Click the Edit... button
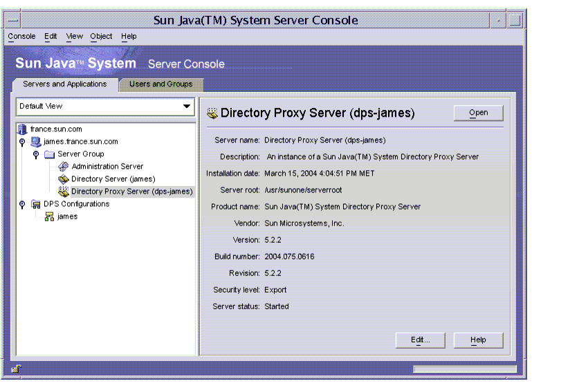The image size is (588, 388). (x=421, y=340)
